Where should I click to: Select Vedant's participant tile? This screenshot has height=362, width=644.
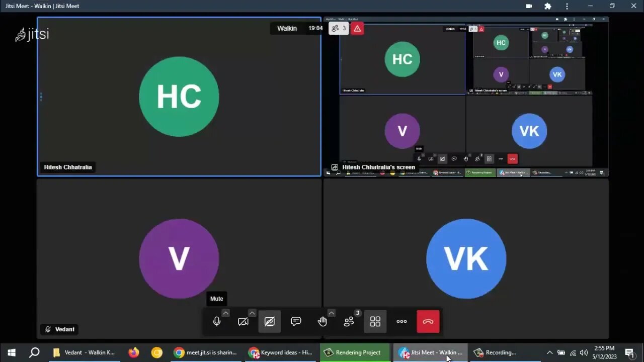179,259
